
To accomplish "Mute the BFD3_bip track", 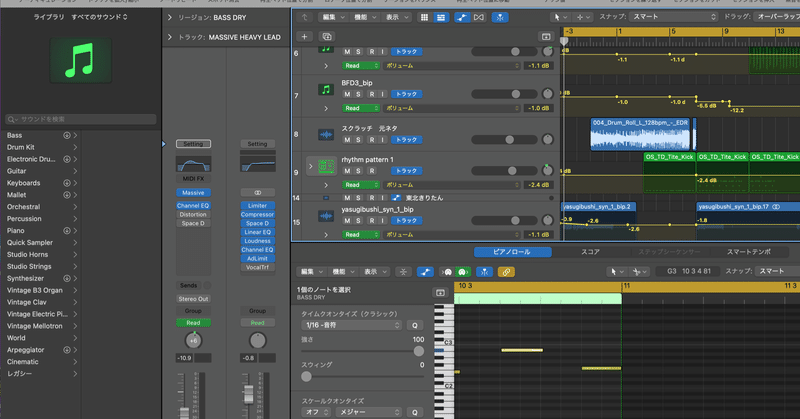I will point(347,94).
